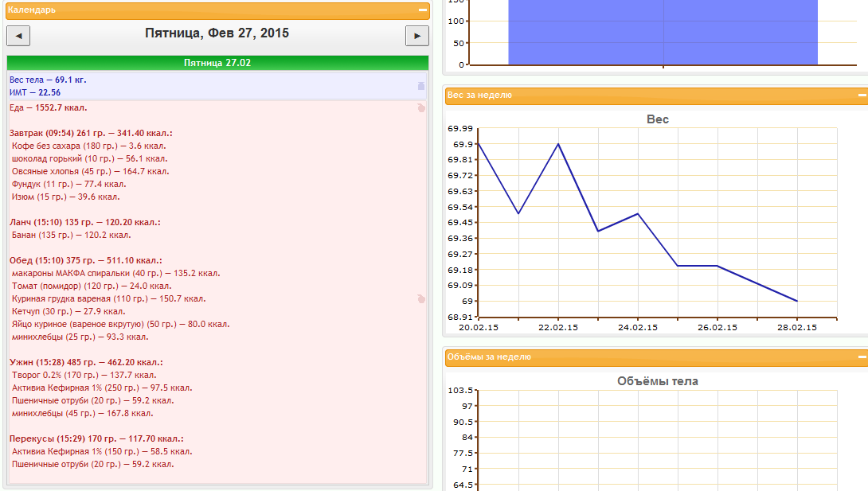868x491 pixels.
Task: Select the Пятница 27.02 green header
Action: click(x=217, y=63)
